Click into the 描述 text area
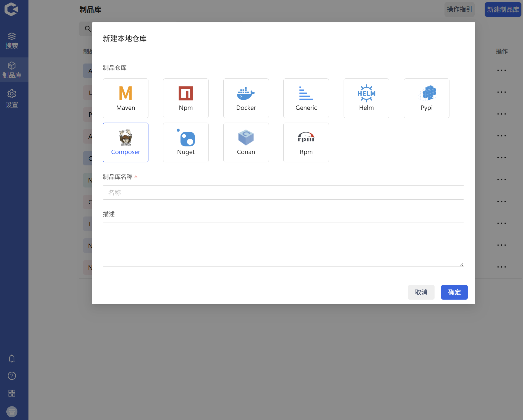Image resolution: width=523 pixels, height=420 pixels. (x=283, y=245)
